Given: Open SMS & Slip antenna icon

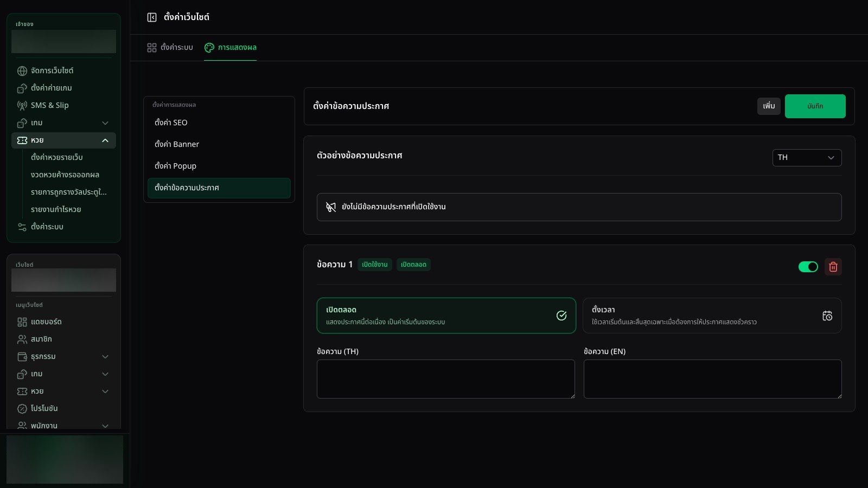Looking at the screenshot, I should click(x=22, y=106).
